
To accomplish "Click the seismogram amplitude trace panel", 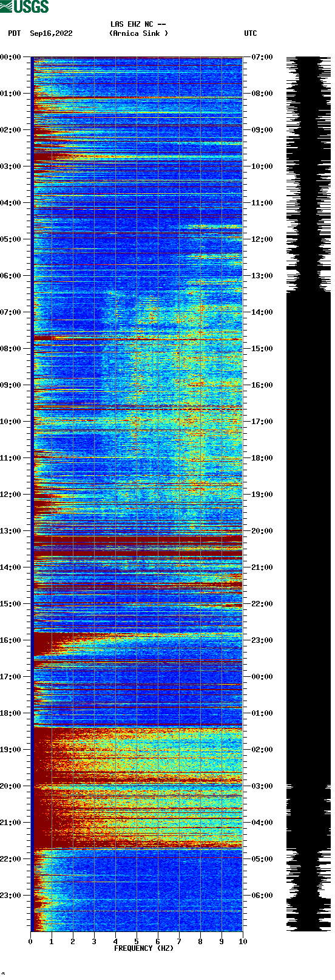I will [x=308, y=494].
